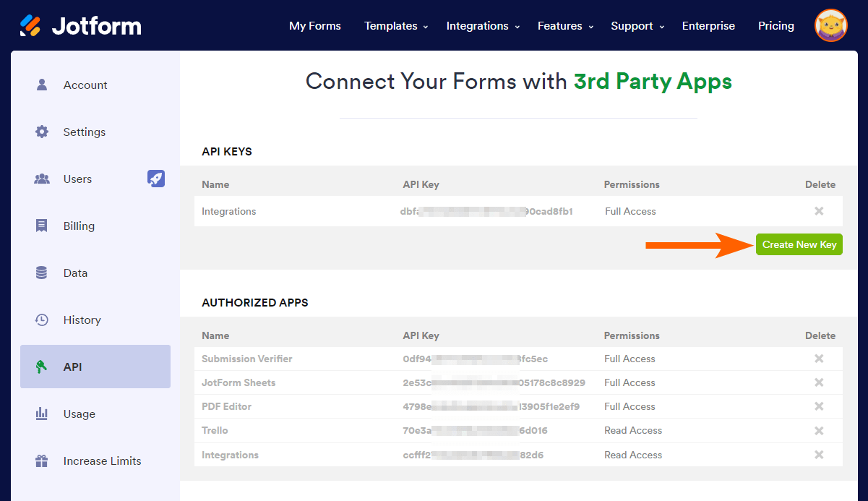Expand the Templates dropdown menu

tap(396, 26)
